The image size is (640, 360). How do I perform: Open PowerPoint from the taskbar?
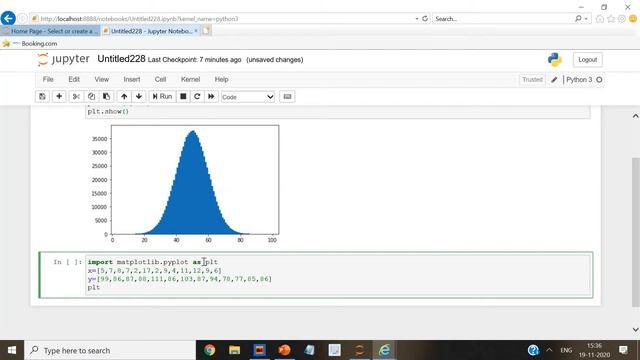tap(284, 350)
